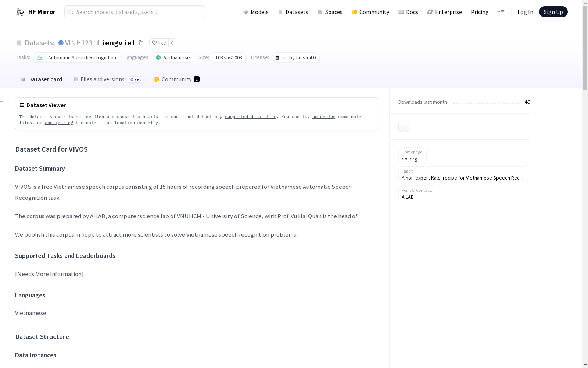
Task: Open the table of contents sidebar toggle
Action: (x=2, y=102)
